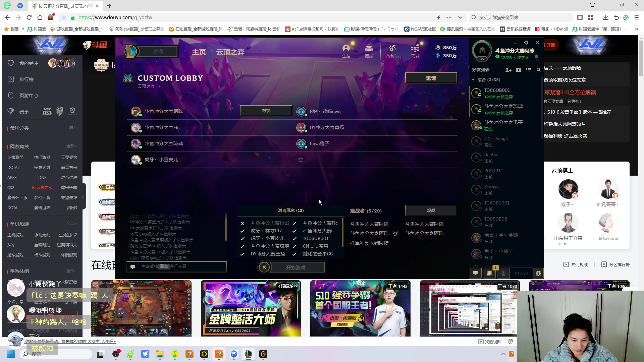Click the 生涯 career profile icon

(346, 50)
